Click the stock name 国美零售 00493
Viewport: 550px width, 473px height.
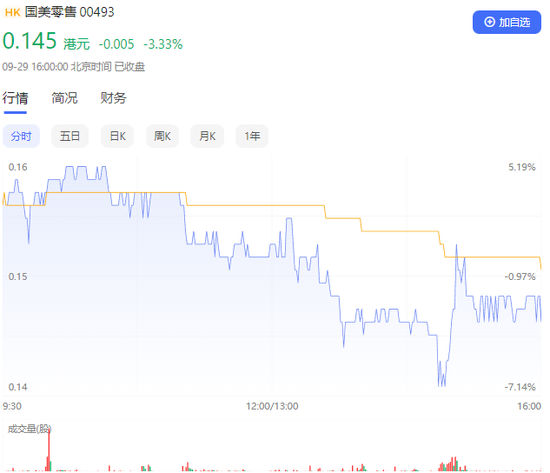pyautogui.click(x=69, y=12)
